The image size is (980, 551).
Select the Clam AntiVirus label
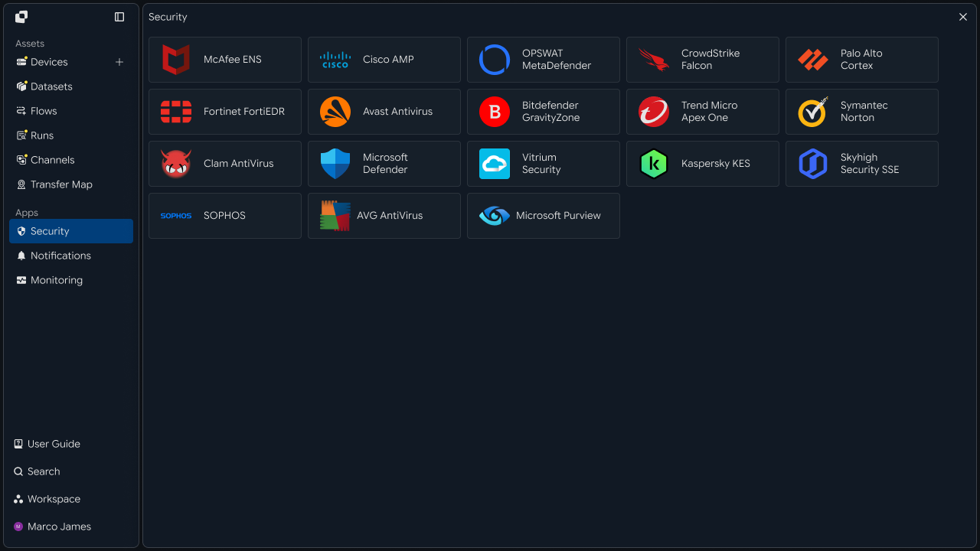tap(238, 164)
